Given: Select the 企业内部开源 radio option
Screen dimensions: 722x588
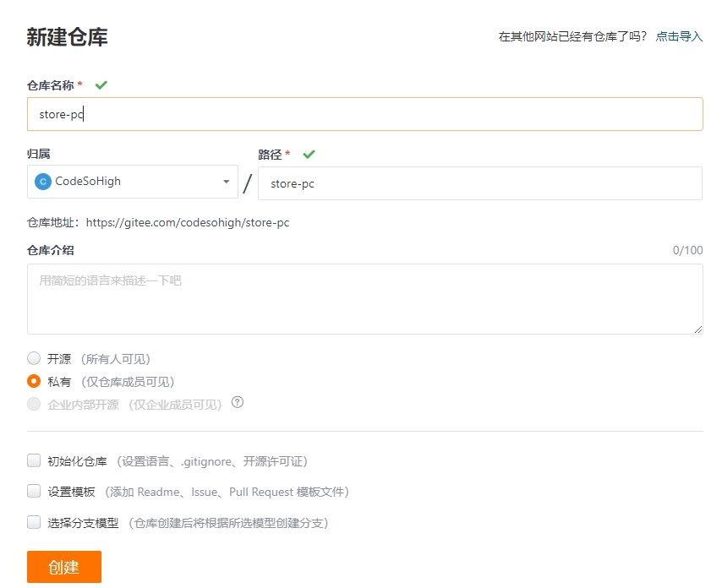Looking at the screenshot, I should [x=34, y=404].
